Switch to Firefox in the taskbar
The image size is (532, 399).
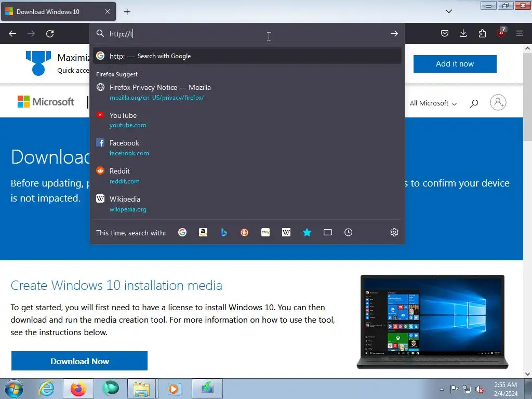click(78, 389)
